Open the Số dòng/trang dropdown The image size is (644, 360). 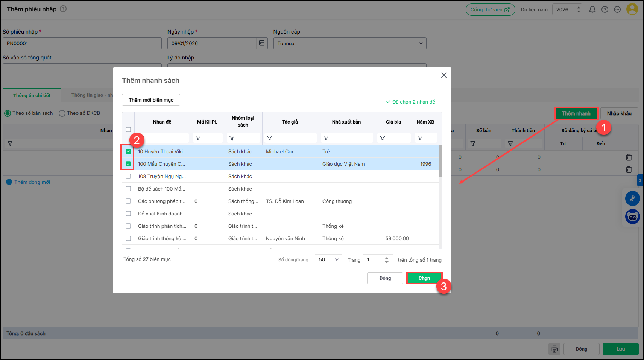tap(328, 259)
